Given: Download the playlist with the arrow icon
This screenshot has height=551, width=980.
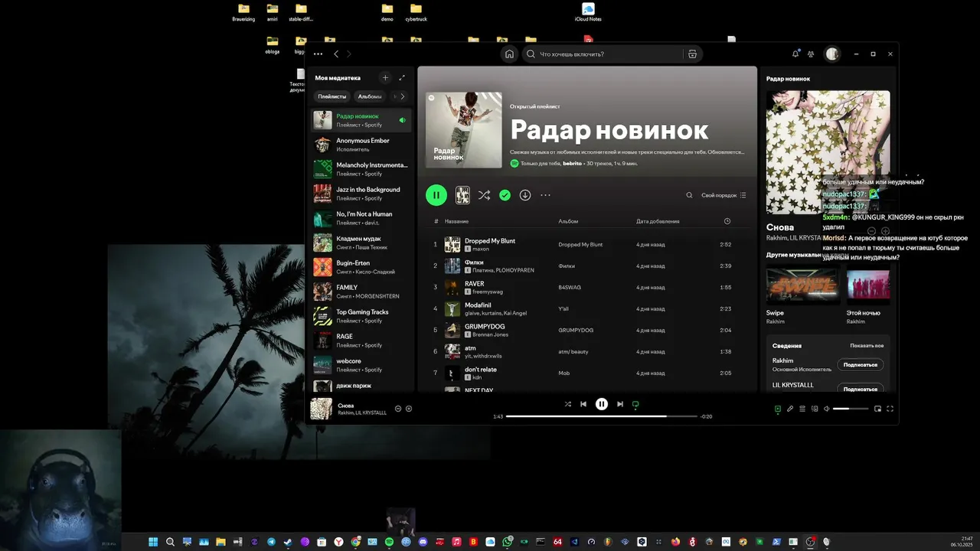Looking at the screenshot, I should click(525, 195).
